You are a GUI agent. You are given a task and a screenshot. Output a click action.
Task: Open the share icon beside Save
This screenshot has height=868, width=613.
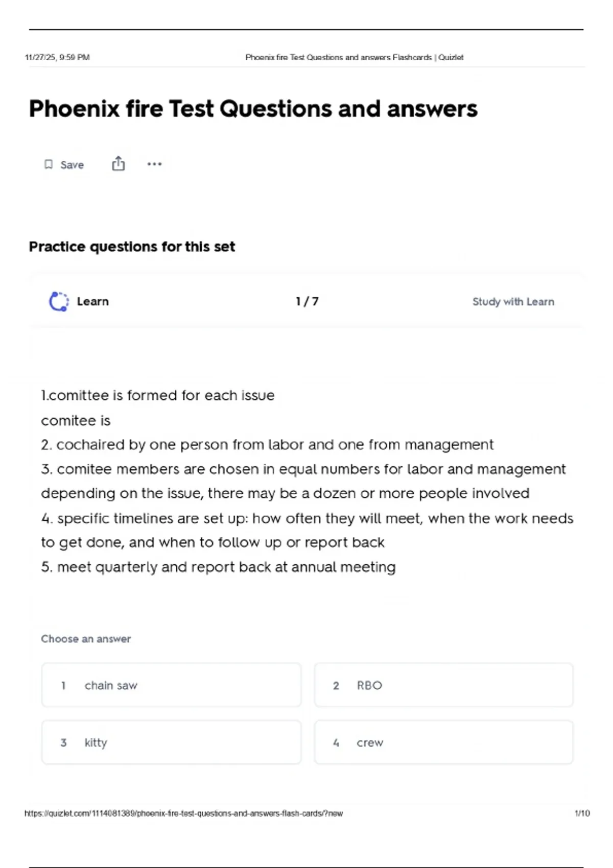(x=118, y=163)
